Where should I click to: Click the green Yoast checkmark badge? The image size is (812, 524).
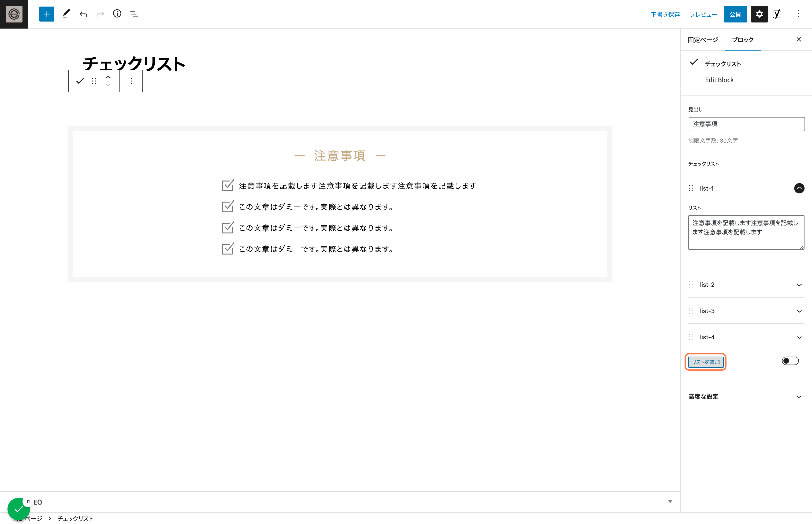pos(19,509)
